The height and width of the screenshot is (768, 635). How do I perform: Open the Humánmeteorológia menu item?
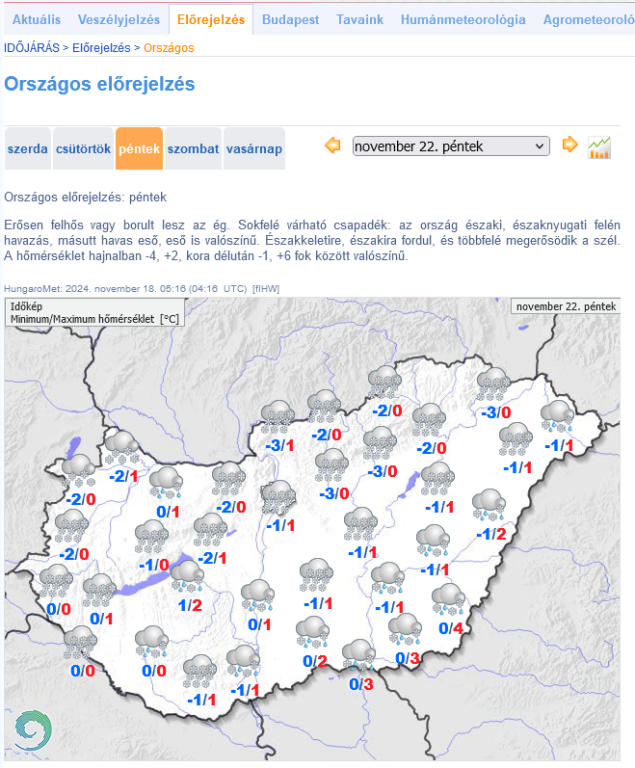[463, 20]
